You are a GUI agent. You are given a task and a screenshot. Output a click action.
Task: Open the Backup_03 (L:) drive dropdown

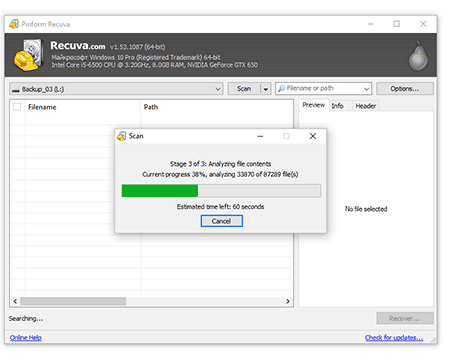pos(116,89)
